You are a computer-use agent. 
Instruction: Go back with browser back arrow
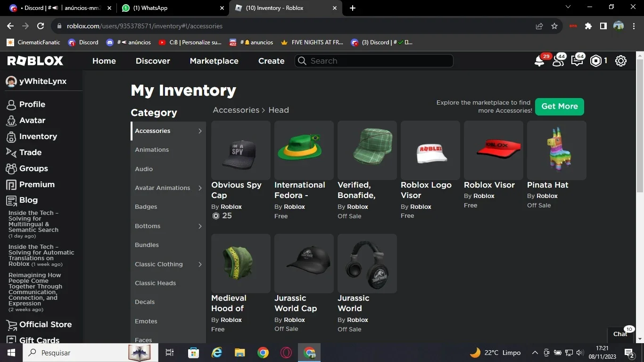[10, 26]
